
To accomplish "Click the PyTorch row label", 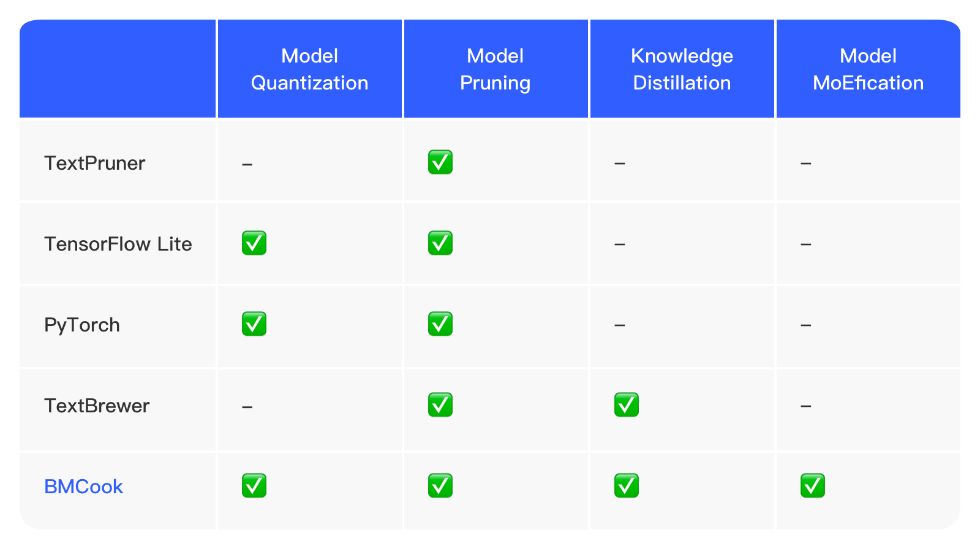I will pyautogui.click(x=82, y=325).
